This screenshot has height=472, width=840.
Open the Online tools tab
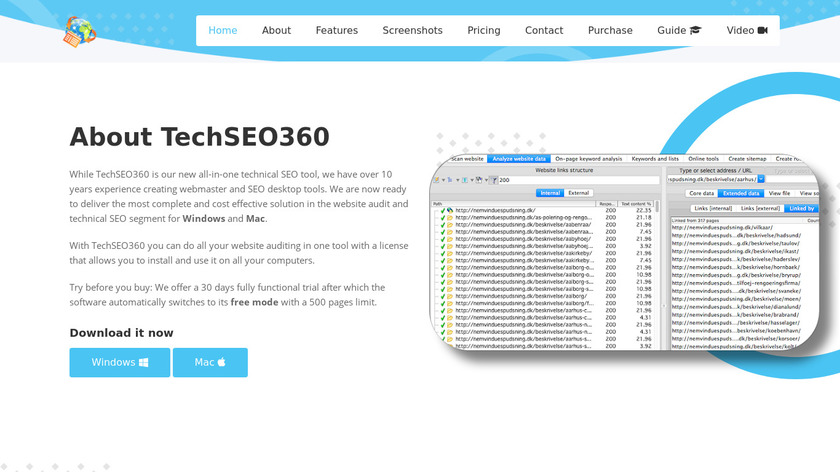click(703, 159)
